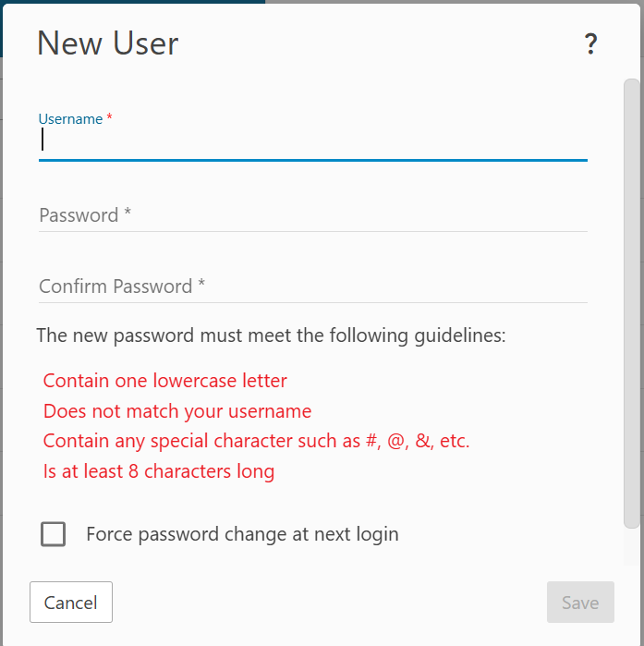
Task: Enable Force password change checkbox
Action: click(54, 534)
